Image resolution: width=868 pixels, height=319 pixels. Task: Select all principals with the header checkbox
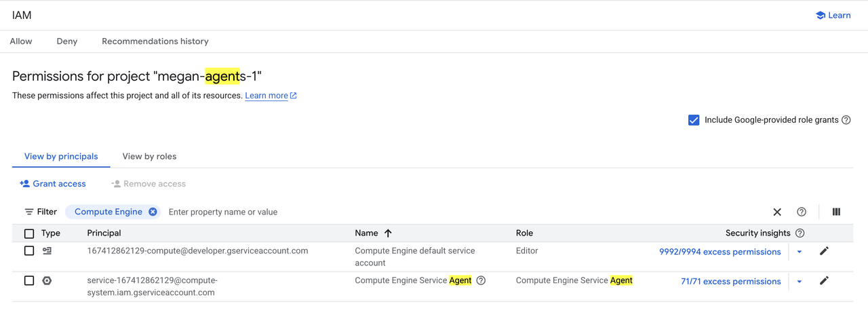tap(29, 233)
